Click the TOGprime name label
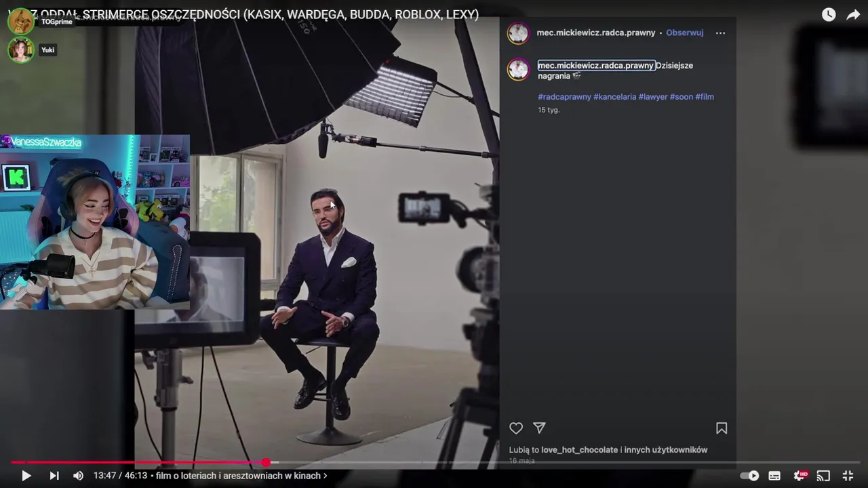 point(57,22)
